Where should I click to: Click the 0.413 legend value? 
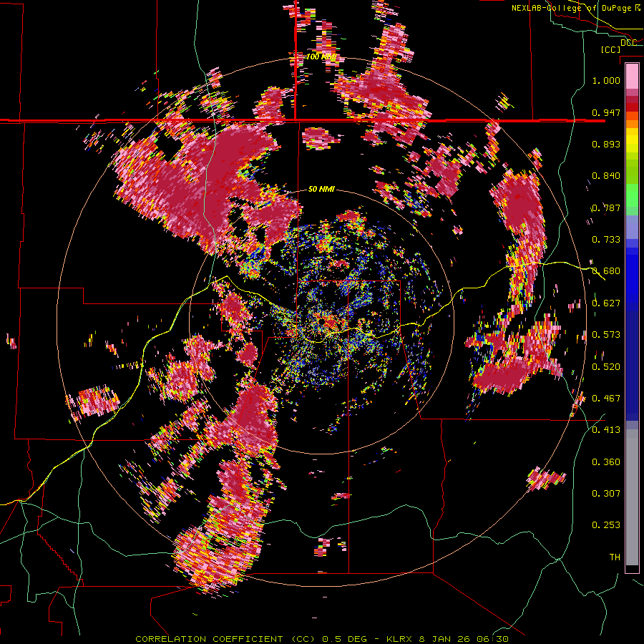[x=606, y=430]
